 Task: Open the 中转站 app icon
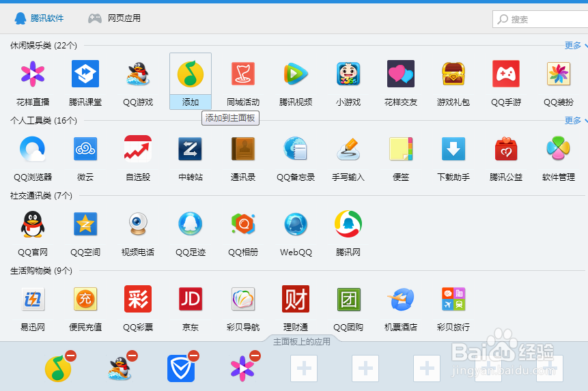click(x=190, y=149)
